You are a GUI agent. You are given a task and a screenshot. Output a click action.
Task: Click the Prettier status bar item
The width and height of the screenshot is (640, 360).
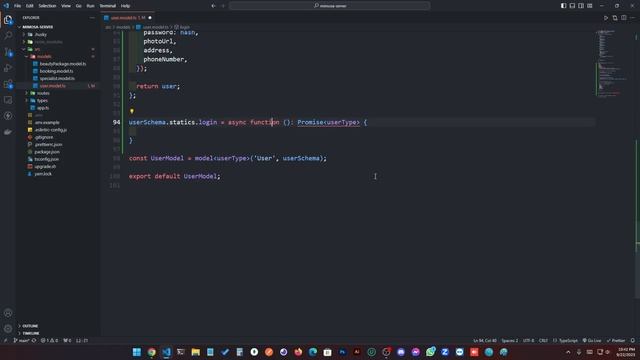point(616,340)
